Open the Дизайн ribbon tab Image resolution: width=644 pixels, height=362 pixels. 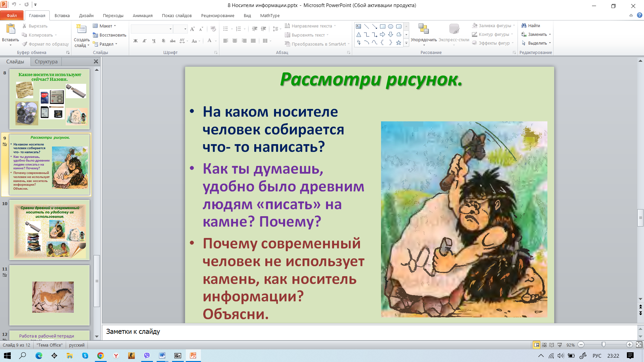pos(86,15)
